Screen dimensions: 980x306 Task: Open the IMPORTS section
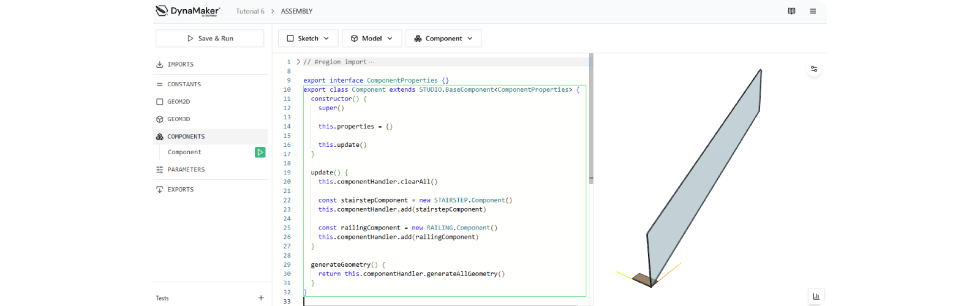[x=180, y=64]
